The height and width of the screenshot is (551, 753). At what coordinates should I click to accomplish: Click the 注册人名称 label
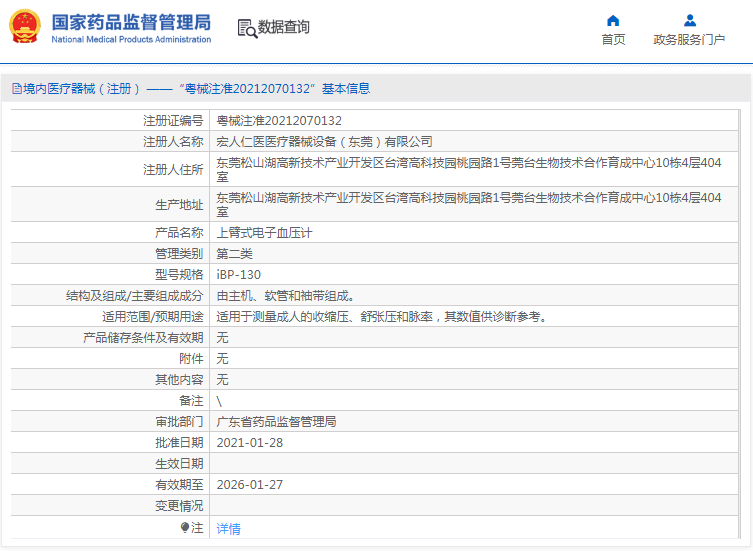pyautogui.click(x=173, y=142)
